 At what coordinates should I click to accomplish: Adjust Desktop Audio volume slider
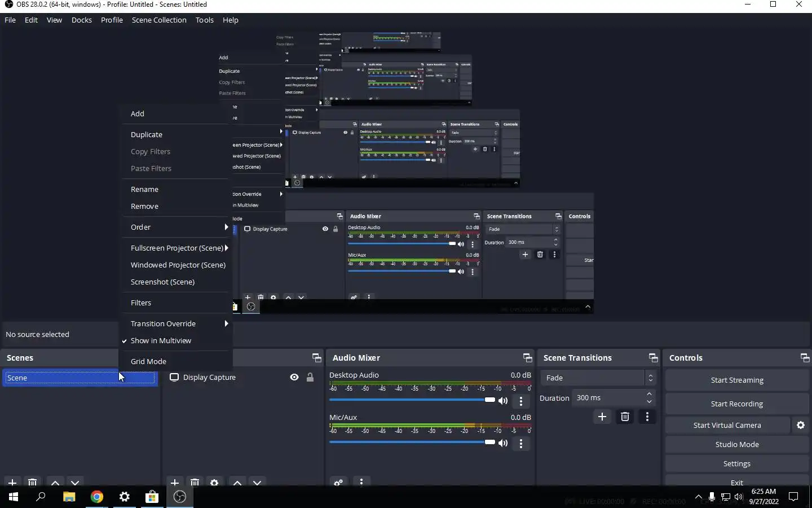412,400
